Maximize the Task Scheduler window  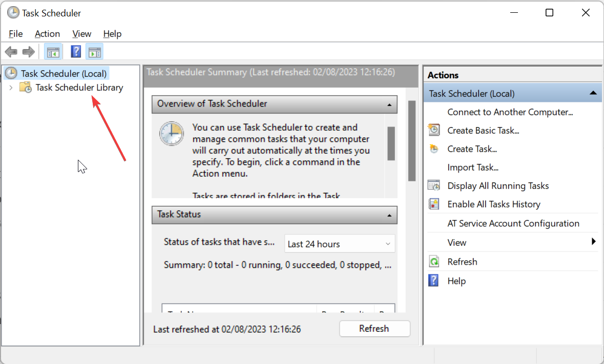(x=549, y=13)
